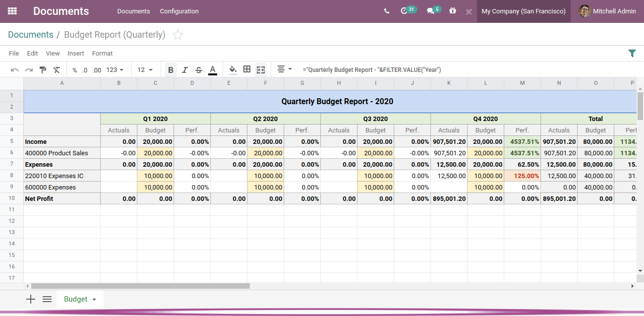644x316 pixels.
Task: Open the font size 12 dropdown
Action: click(145, 70)
